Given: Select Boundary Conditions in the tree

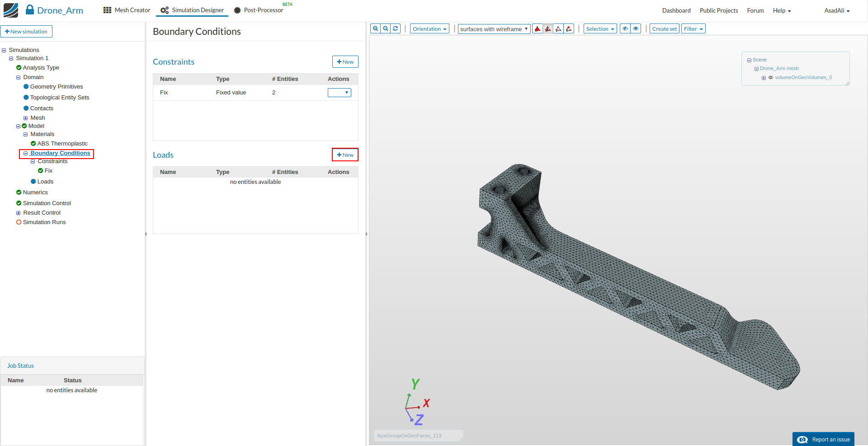Looking at the screenshot, I should pyautogui.click(x=60, y=153).
